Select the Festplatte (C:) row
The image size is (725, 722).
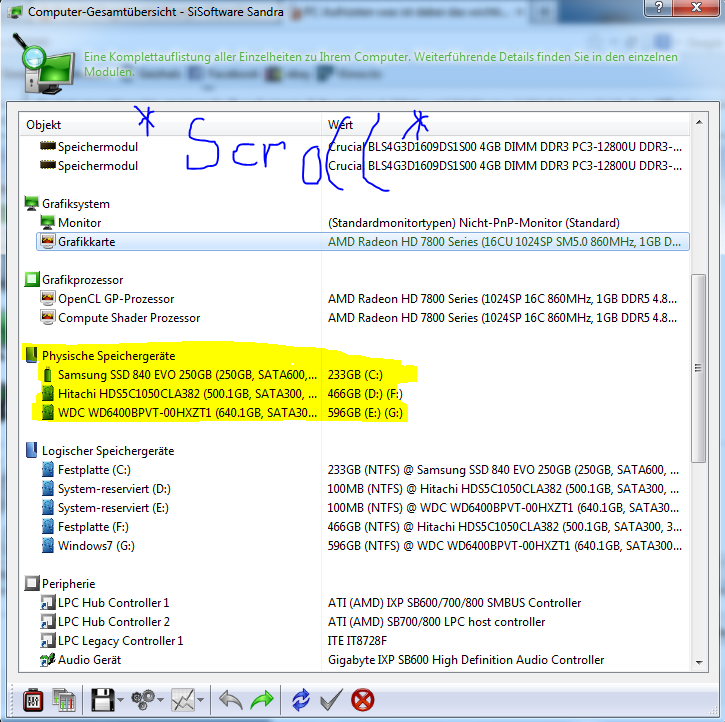[x=362, y=470]
